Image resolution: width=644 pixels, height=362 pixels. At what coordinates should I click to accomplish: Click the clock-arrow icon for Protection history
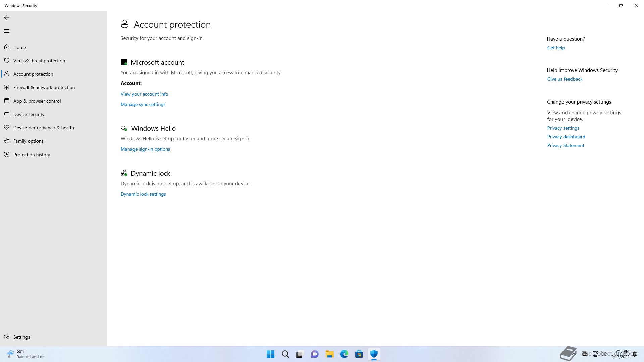(7, 155)
